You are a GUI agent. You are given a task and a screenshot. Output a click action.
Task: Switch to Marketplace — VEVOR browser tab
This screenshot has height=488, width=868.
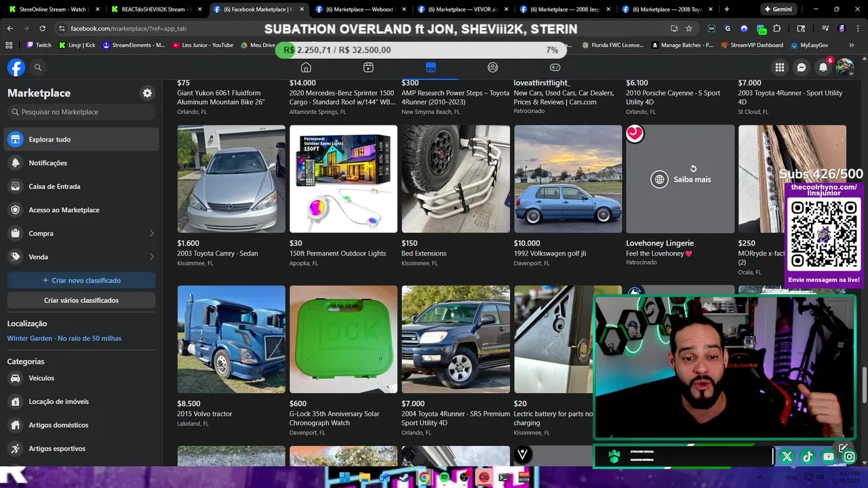(461, 9)
